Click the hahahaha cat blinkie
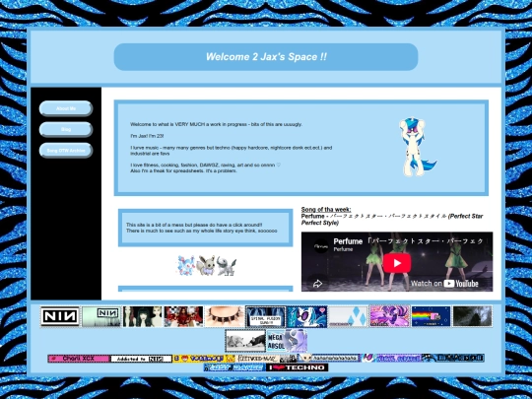The image size is (532, 399). [328, 358]
